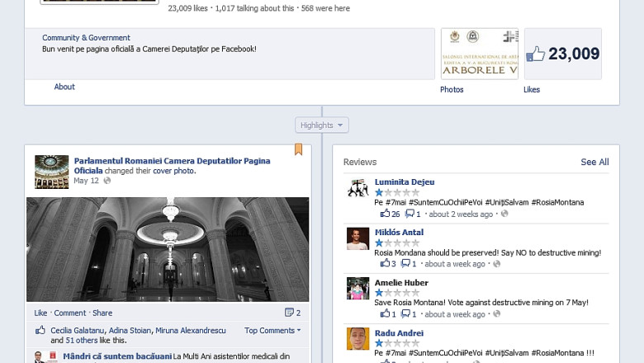Open the Highlights dropdown
This screenshot has height=363, width=644.
(x=322, y=125)
